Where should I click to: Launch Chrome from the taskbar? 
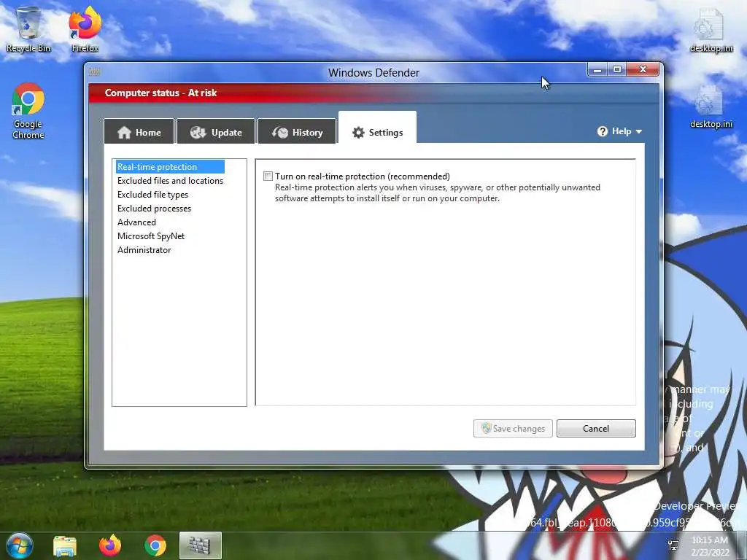(155, 545)
